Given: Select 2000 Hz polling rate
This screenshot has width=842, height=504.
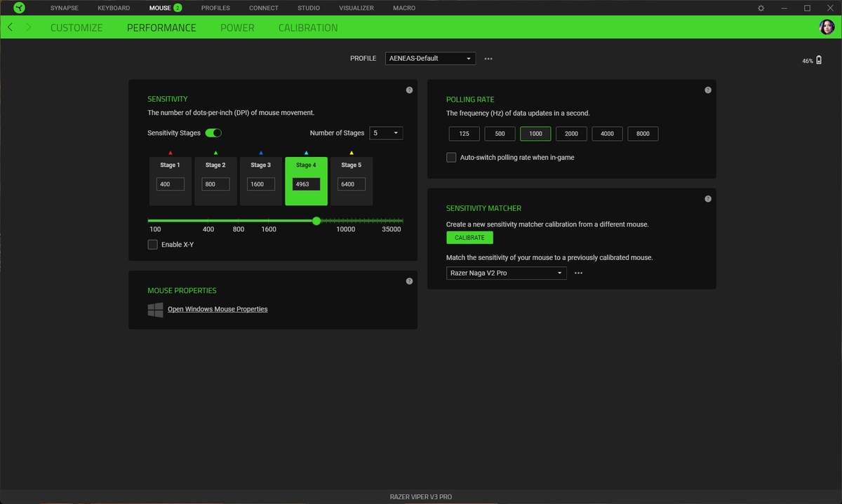Looking at the screenshot, I should [571, 134].
